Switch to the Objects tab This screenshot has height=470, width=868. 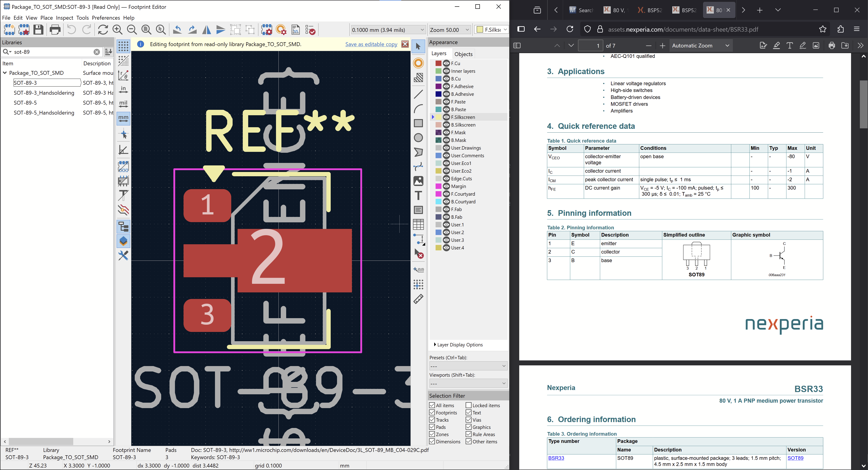point(463,54)
